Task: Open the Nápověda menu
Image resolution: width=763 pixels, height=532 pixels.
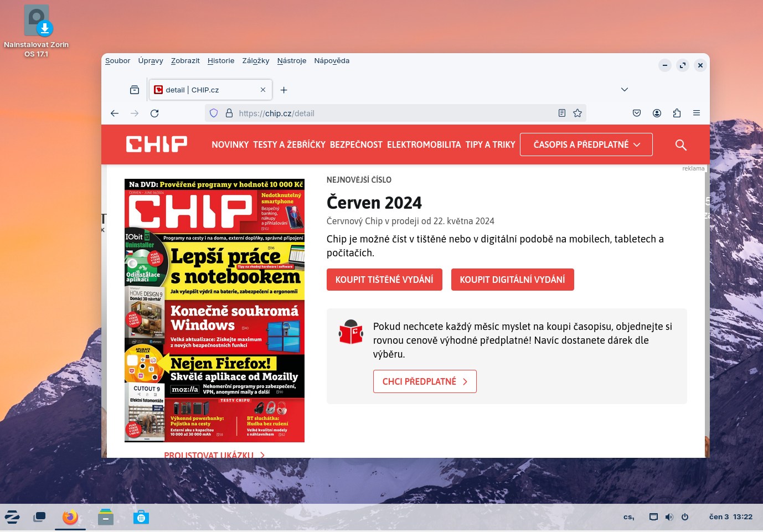Action: pyautogui.click(x=332, y=61)
